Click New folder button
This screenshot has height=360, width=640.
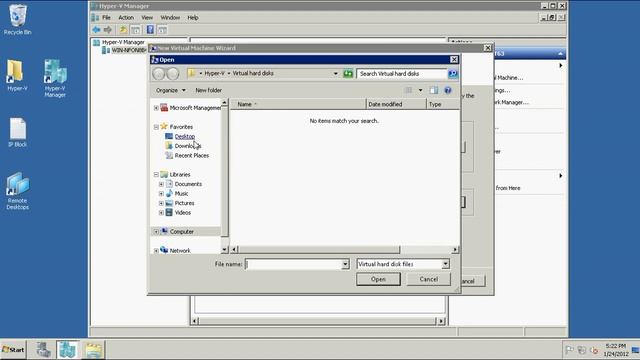click(209, 90)
